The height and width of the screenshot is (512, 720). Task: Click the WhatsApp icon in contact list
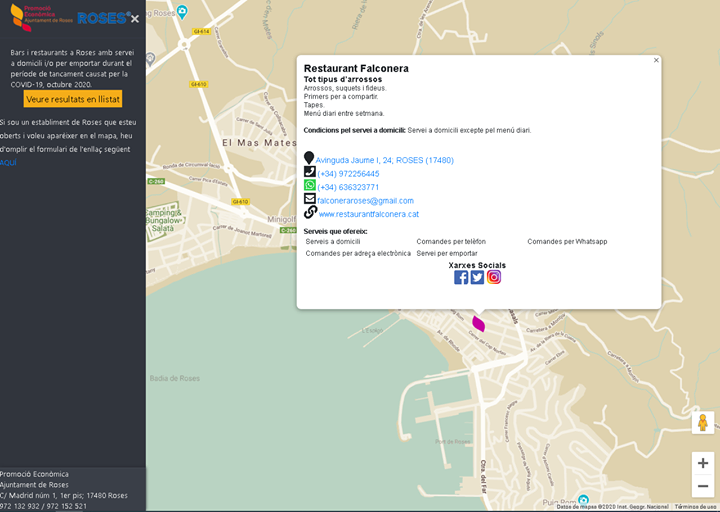[310, 186]
